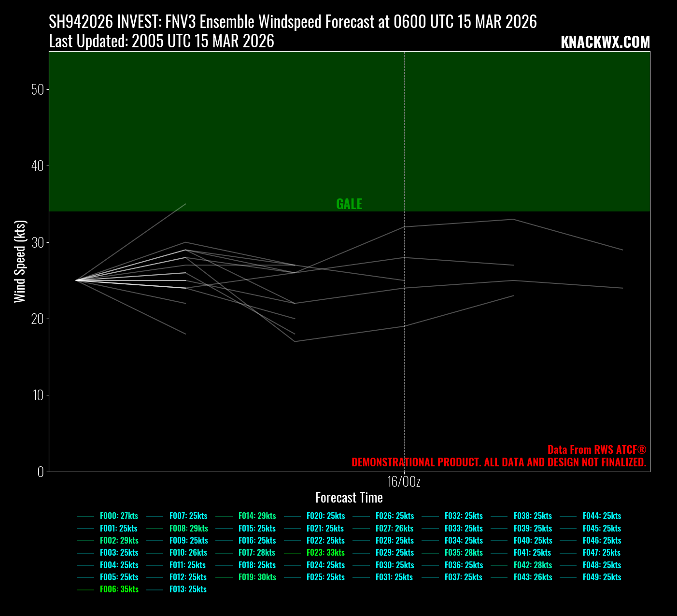The image size is (677, 616).
Task: Click the Data From RWS ATCF text
Action: click(x=596, y=450)
